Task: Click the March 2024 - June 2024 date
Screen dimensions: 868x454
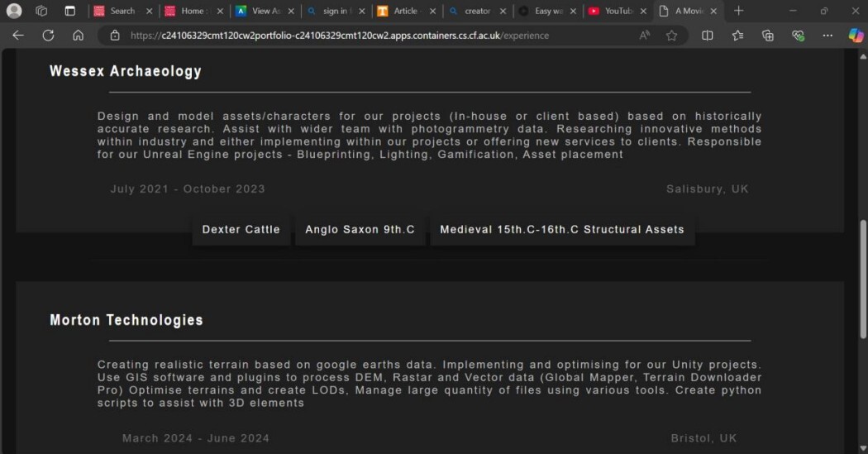Action: (x=196, y=438)
